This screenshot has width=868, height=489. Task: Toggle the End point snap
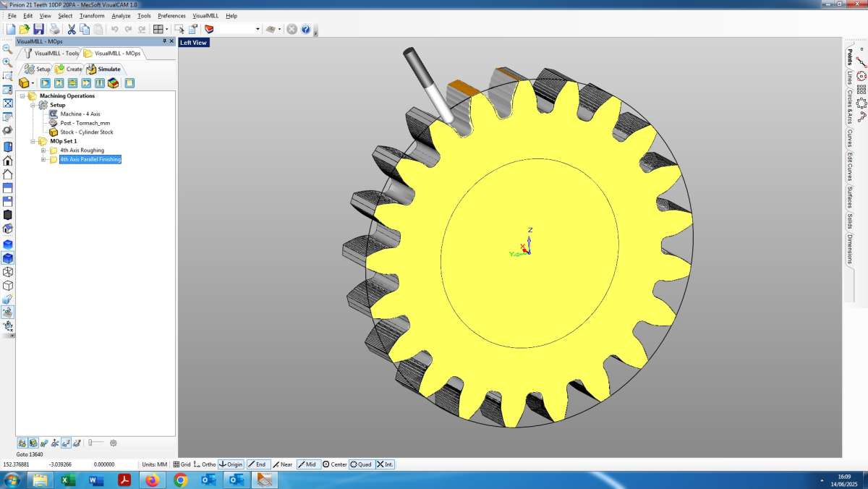click(258, 464)
